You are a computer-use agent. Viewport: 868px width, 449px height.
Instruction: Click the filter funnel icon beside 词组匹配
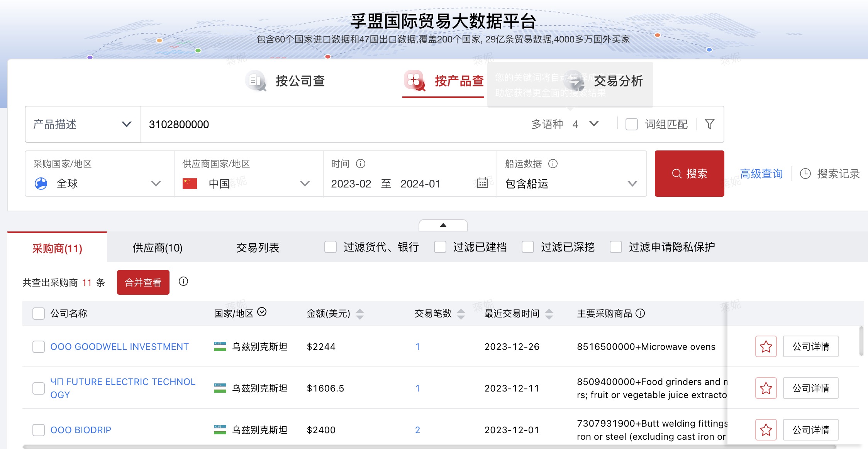coord(709,124)
